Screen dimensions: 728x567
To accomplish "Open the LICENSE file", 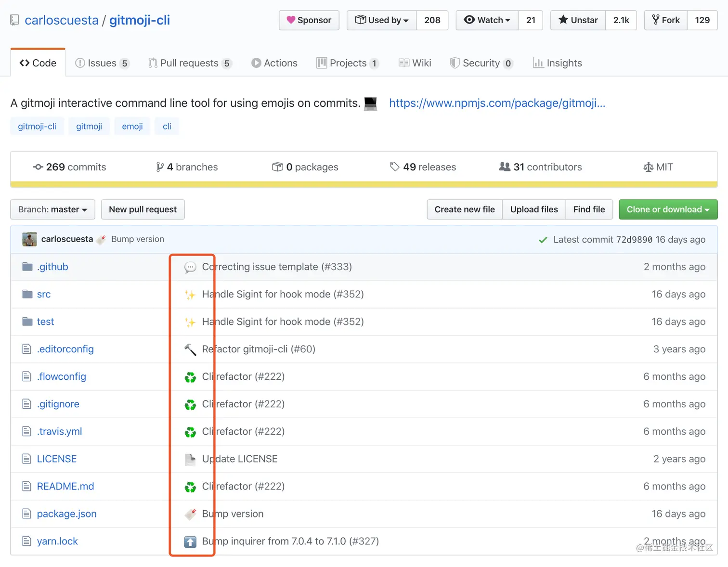I will pyautogui.click(x=57, y=459).
